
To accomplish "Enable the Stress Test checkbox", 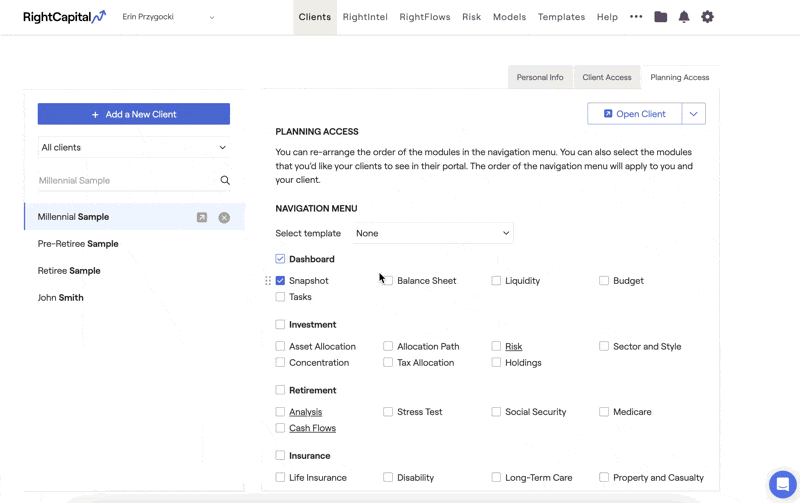I will [x=388, y=412].
